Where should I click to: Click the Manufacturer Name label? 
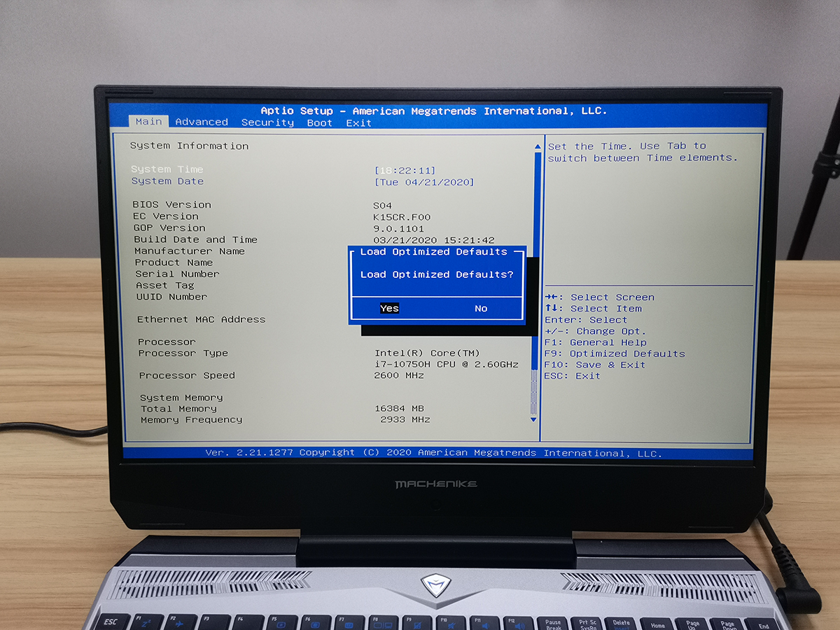pyautogui.click(x=190, y=251)
